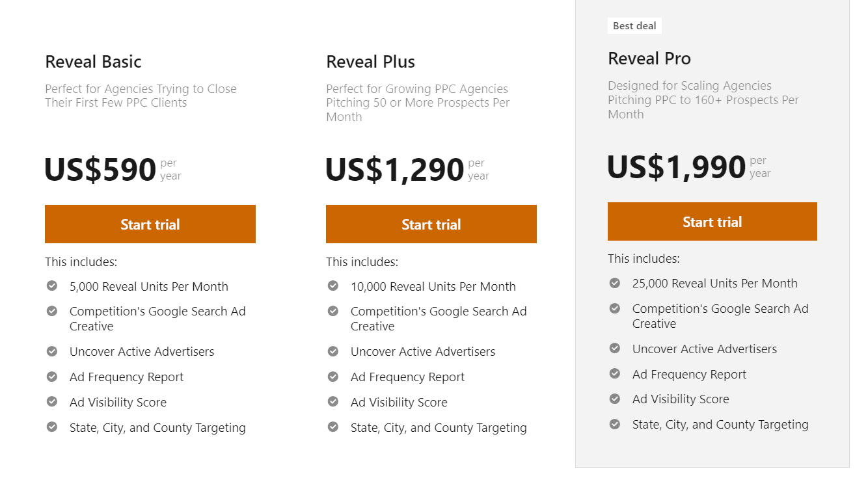Click the Best deal badge
The width and height of the screenshot is (868, 480).
(x=634, y=25)
